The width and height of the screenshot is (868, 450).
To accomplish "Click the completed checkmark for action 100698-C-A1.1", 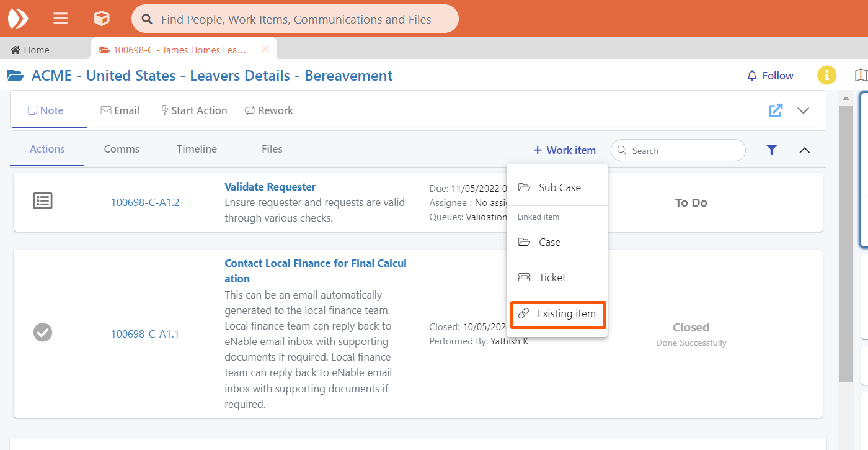I will (x=43, y=333).
